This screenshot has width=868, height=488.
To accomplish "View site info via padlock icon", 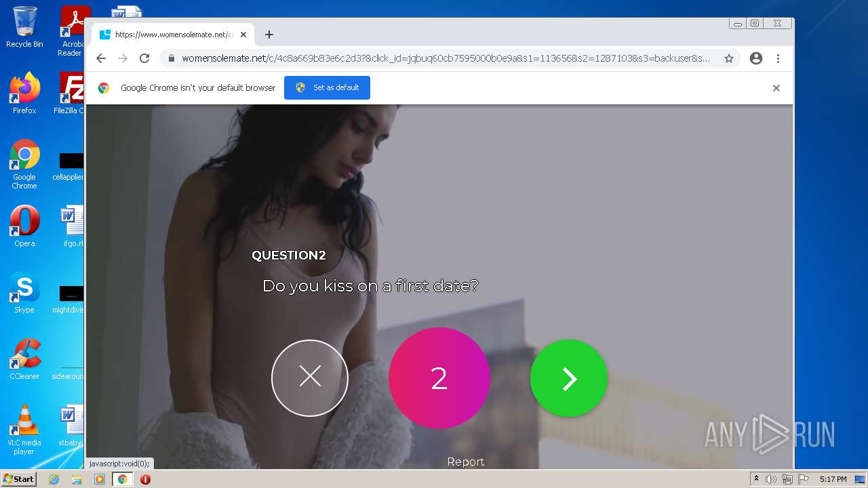I will (172, 58).
